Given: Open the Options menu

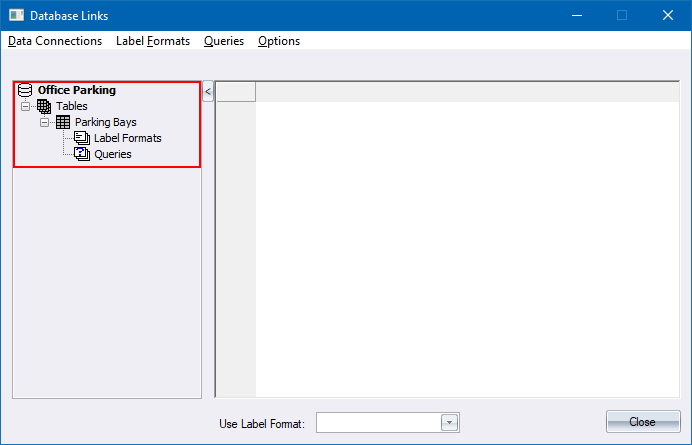Looking at the screenshot, I should pyautogui.click(x=279, y=41).
